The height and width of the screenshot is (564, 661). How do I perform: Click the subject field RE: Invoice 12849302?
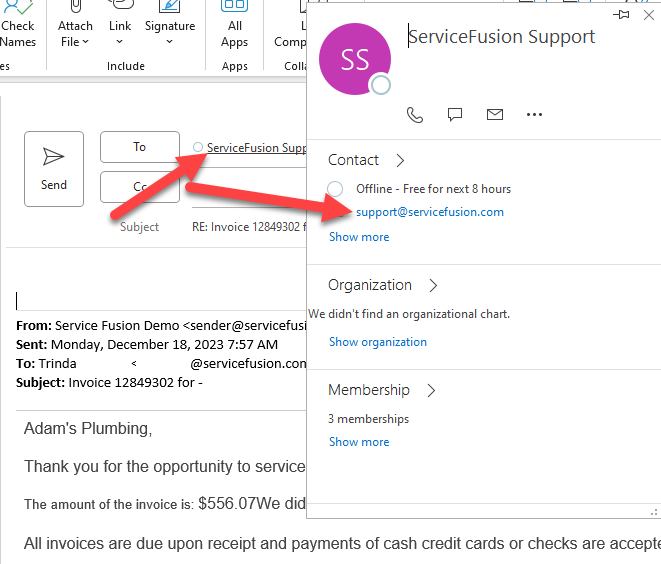click(249, 227)
